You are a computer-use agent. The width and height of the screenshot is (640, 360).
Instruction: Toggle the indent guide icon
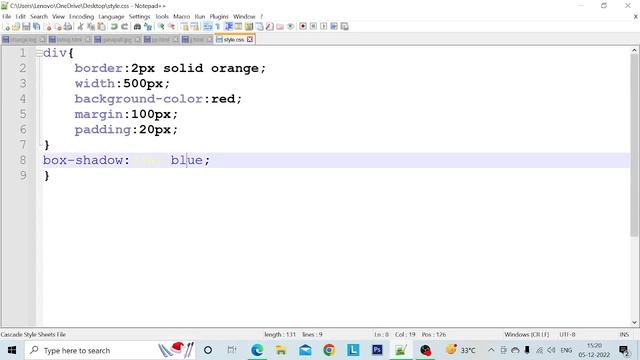(x=228, y=27)
